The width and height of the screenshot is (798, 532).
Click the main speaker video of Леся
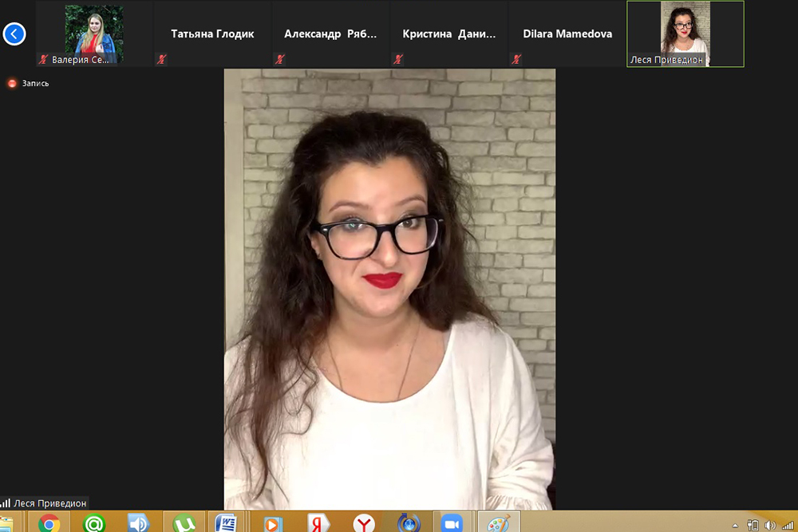coord(389,287)
